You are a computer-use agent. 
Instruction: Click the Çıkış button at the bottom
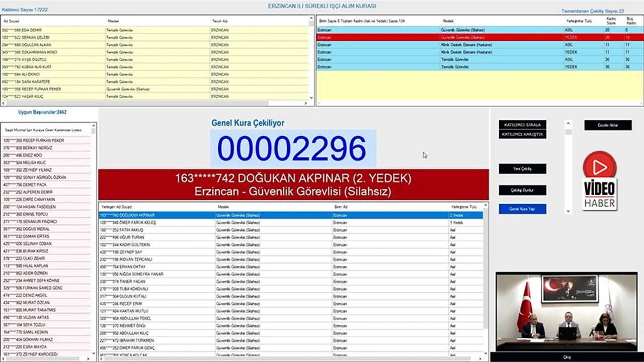(567, 357)
